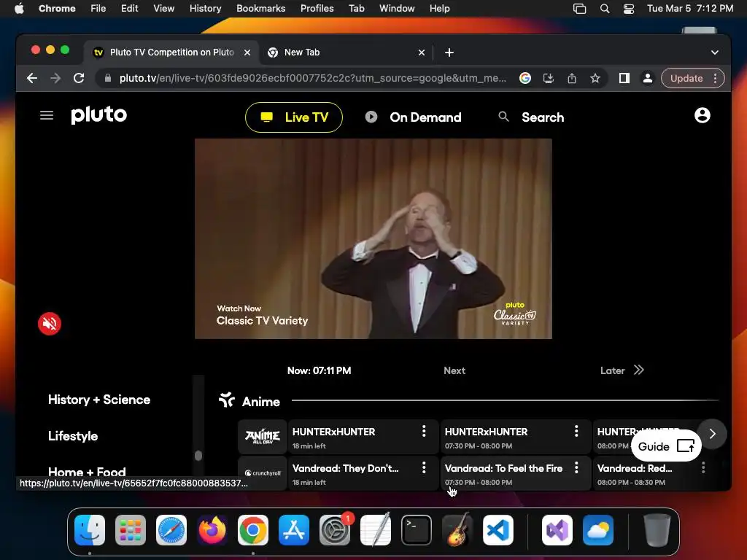Open Launchpad from the Dock

pos(131,529)
